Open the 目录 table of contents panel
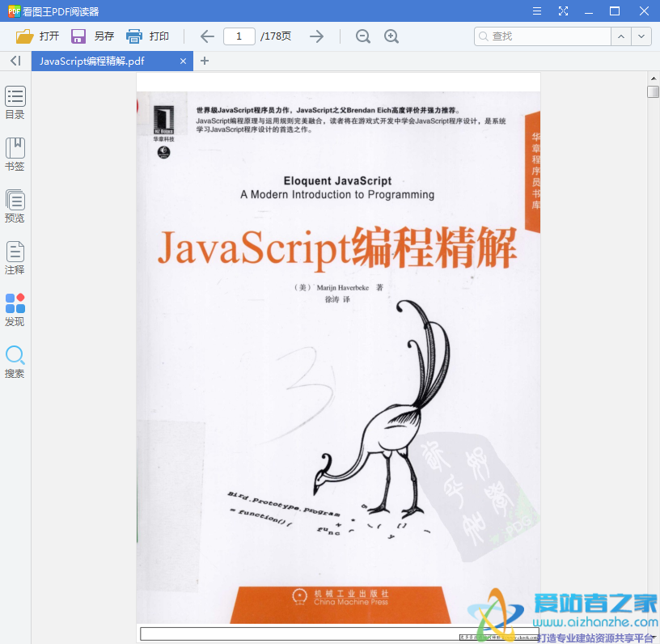660x644 pixels. pos(15,102)
